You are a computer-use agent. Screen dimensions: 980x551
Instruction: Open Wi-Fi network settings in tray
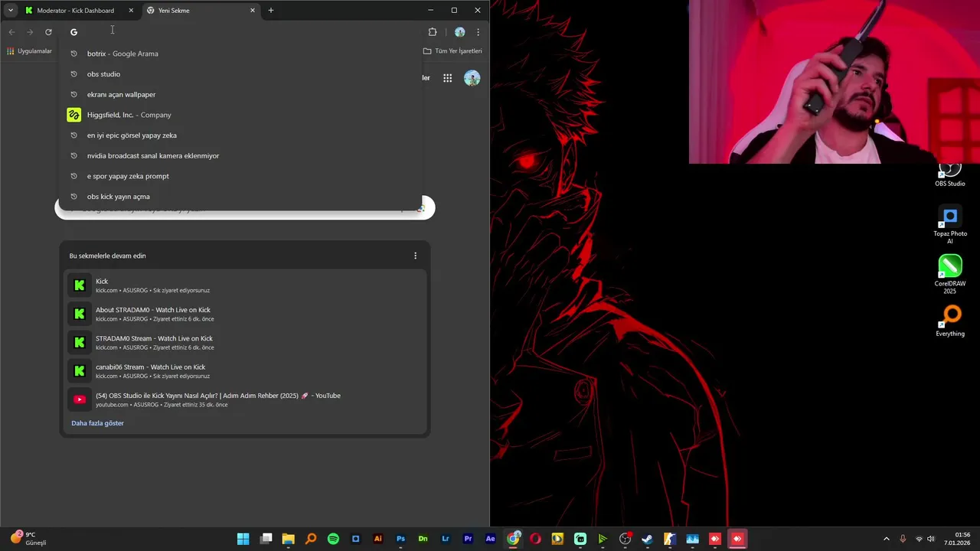click(919, 539)
